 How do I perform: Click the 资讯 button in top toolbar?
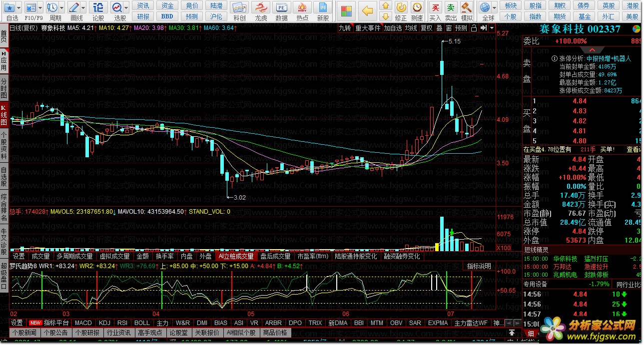click(143, 5)
